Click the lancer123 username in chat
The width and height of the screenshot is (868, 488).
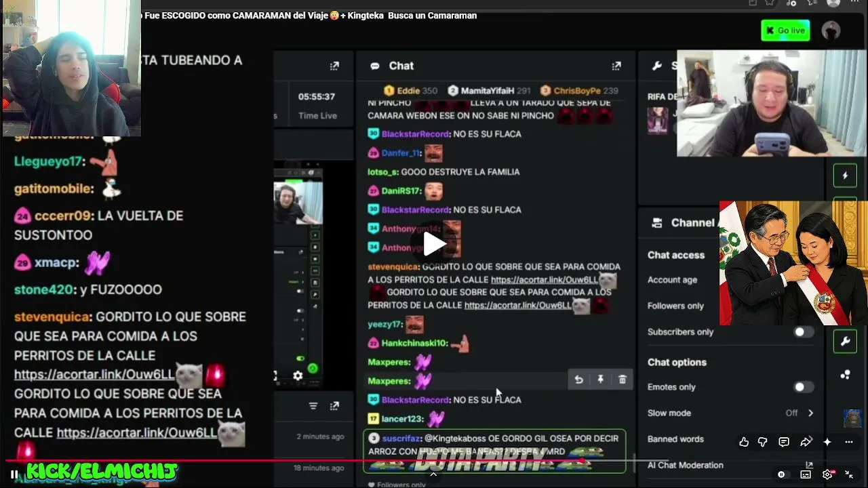pyautogui.click(x=402, y=419)
